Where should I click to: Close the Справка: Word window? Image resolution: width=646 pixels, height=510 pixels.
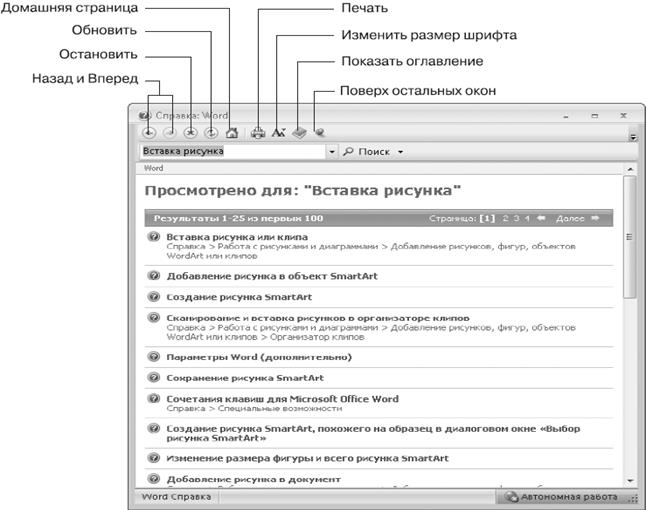(623, 116)
